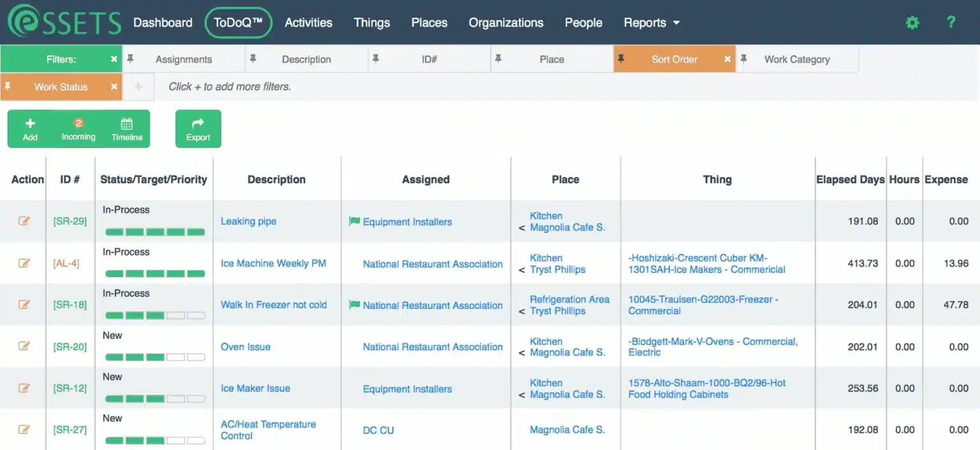
Task: Open Things section
Action: pos(372,22)
